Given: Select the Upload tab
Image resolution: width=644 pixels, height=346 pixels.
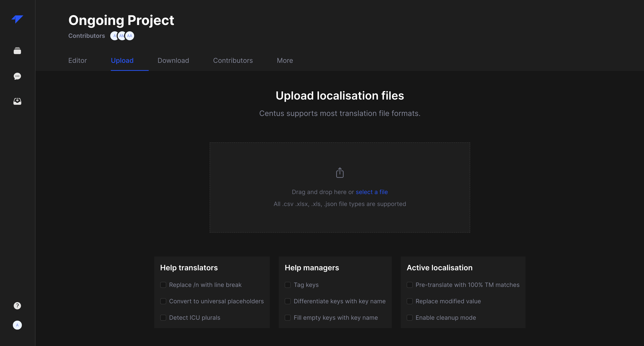Looking at the screenshot, I should click(x=122, y=60).
